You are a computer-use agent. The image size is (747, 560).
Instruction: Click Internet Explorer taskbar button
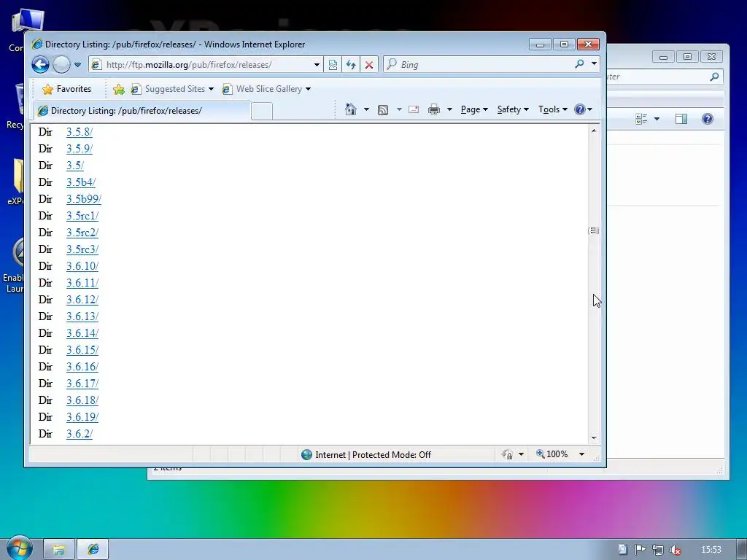click(x=93, y=550)
